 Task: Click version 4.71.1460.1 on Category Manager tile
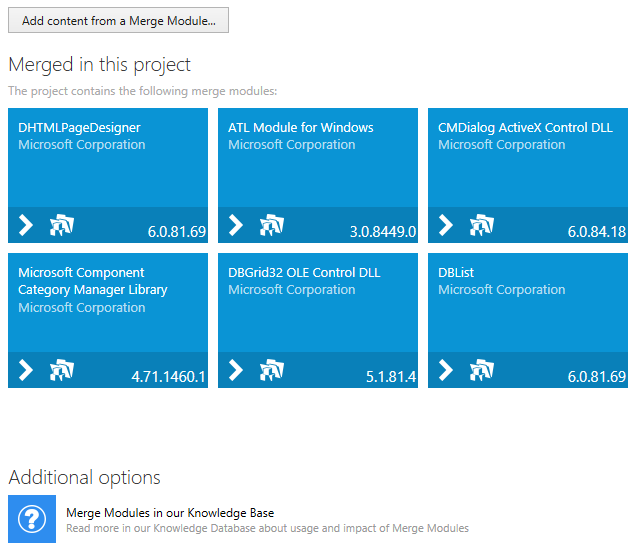click(x=168, y=377)
